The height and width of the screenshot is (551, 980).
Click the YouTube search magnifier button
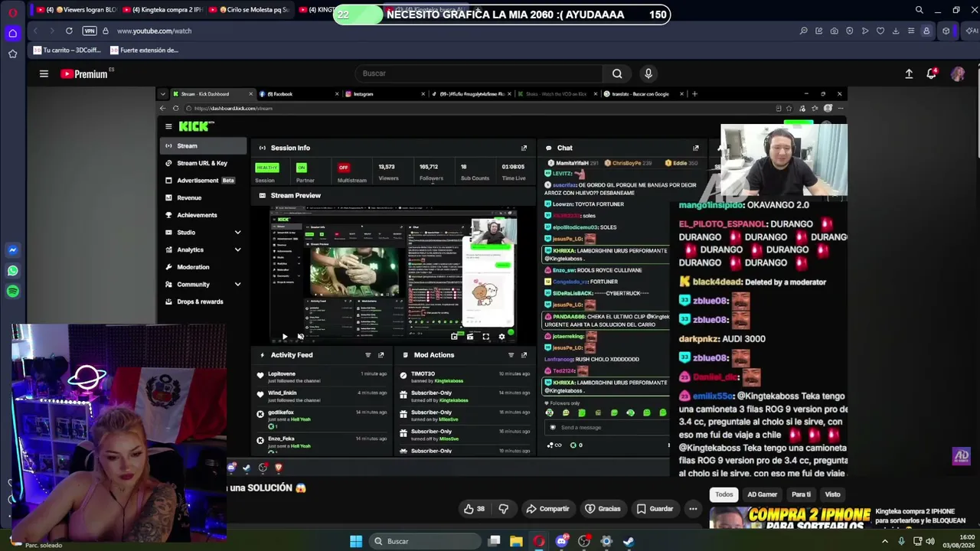pyautogui.click(x=617, y=73)
